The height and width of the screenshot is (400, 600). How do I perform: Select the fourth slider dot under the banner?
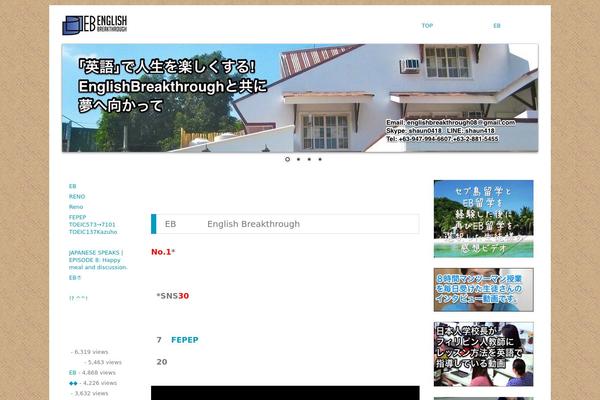point(320,159)
